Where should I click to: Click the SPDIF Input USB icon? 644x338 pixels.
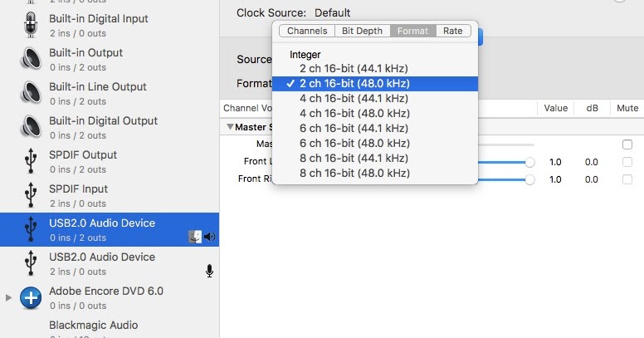31,195
